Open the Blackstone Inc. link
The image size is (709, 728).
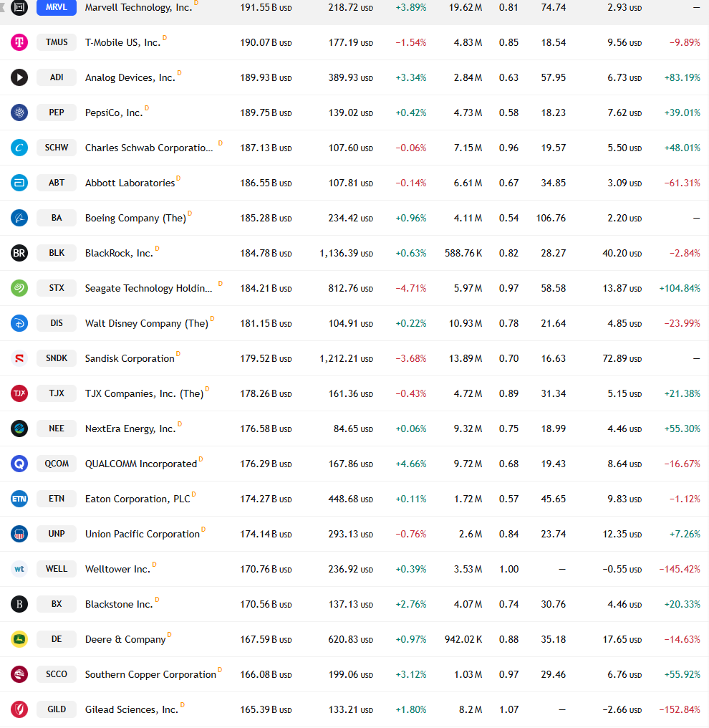point(119,604)
